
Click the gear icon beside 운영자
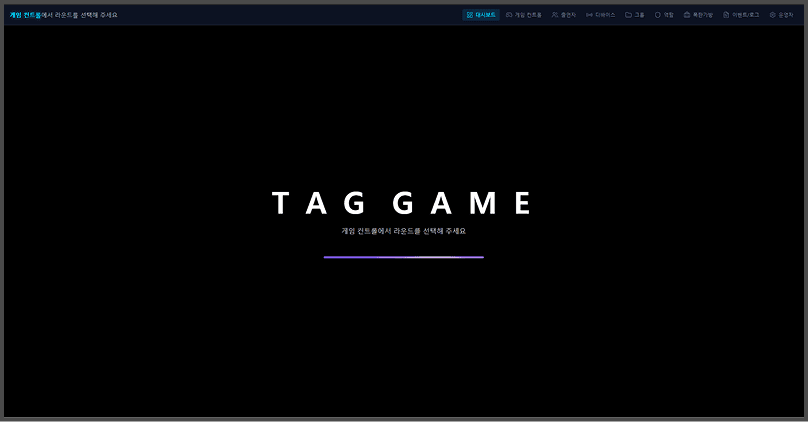(x=773, y=15)
